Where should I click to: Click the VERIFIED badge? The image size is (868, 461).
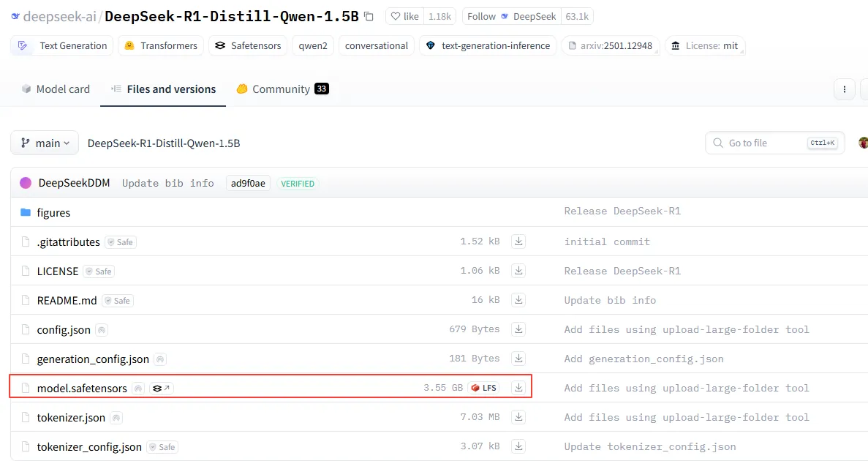pyautogui.click(x=298, y=184)
